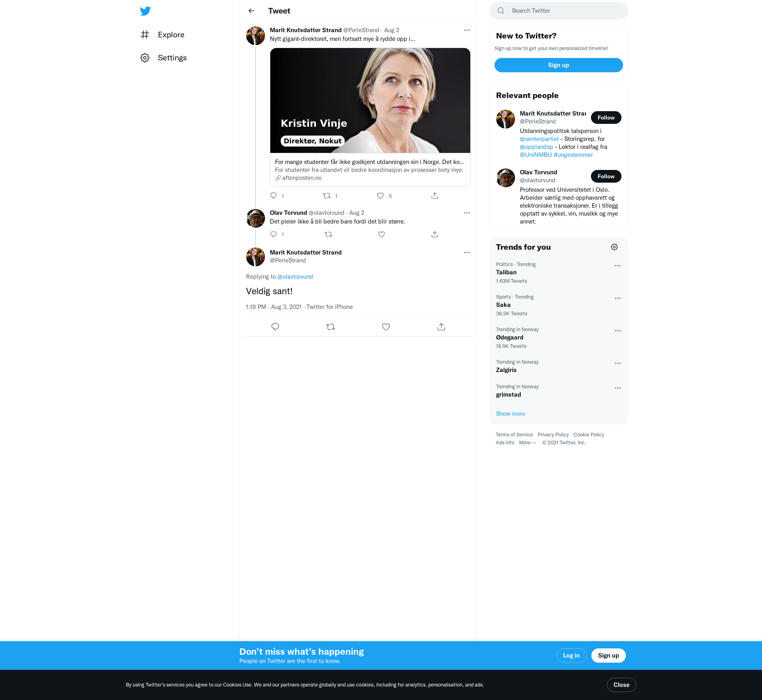Reply to the Veldig sant! tweet
This screenshot has height=700, width=762.
[x=275, y=327]
